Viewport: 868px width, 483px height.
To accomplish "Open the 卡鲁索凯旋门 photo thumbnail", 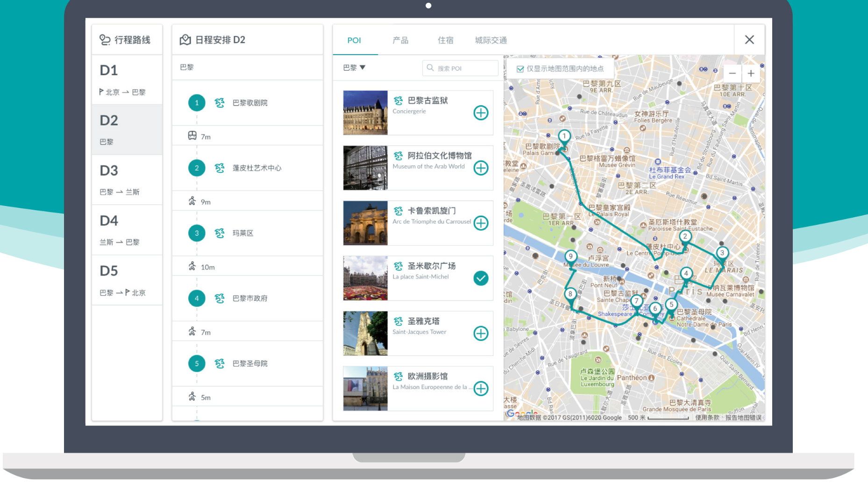I will (x=365, y=223).
